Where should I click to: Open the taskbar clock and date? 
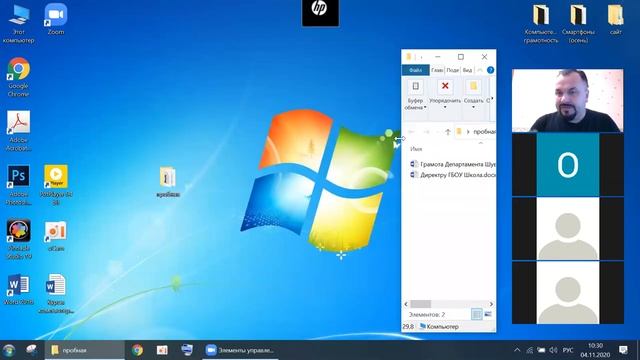[x=595, y=350]
